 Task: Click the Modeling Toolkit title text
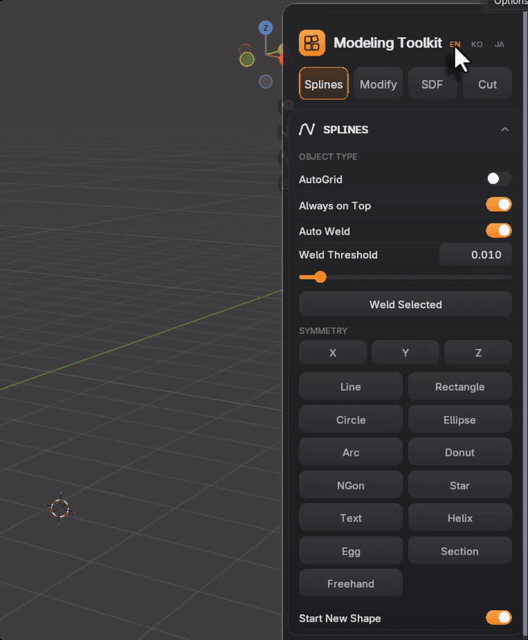pyautogui.click(x=388, y=42)
